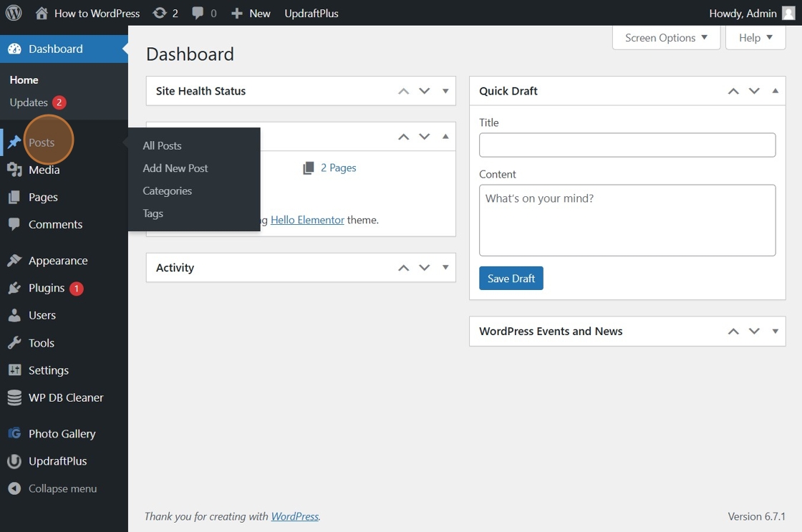Viewport: 802px width, 532px height.
Task: Move Quick Draft widget down
Action: pos(755,91)
